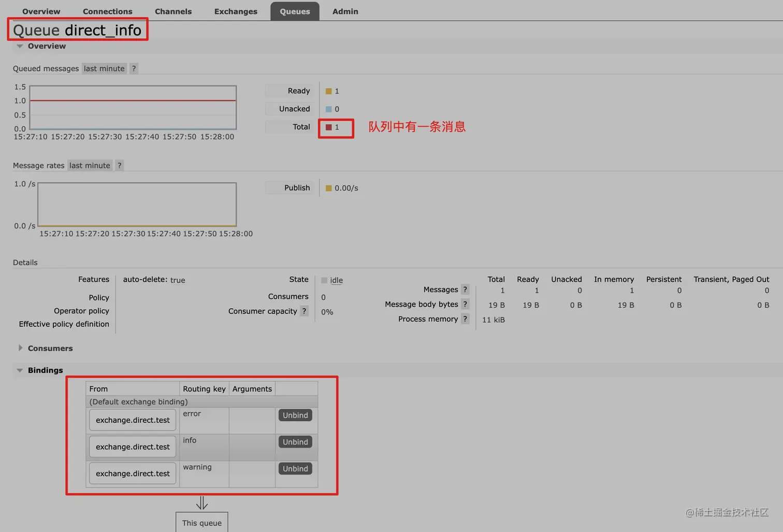Open help for Message rates
The image size is (783, 532).
coord(119,165)
